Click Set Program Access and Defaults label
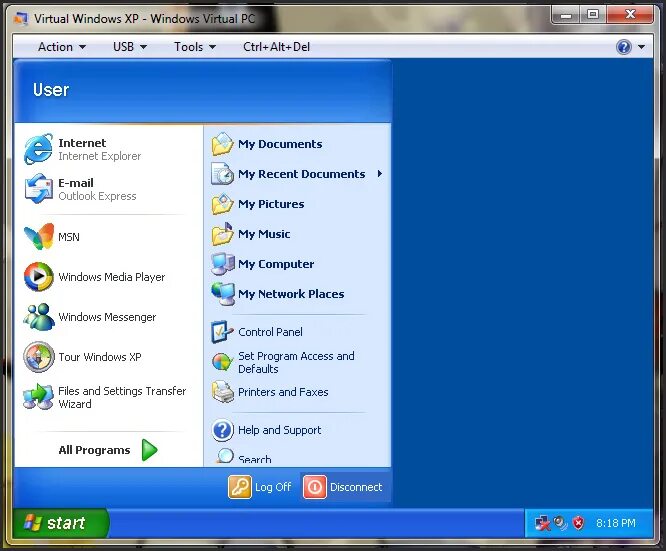 coord(296,362)
